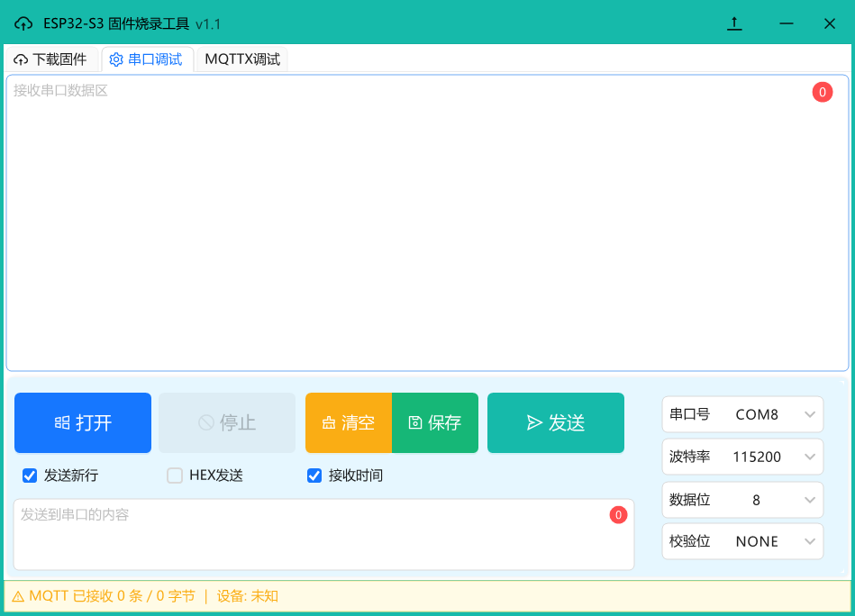Switch to the MQTTX调试 tab

[x=242, y=59]
